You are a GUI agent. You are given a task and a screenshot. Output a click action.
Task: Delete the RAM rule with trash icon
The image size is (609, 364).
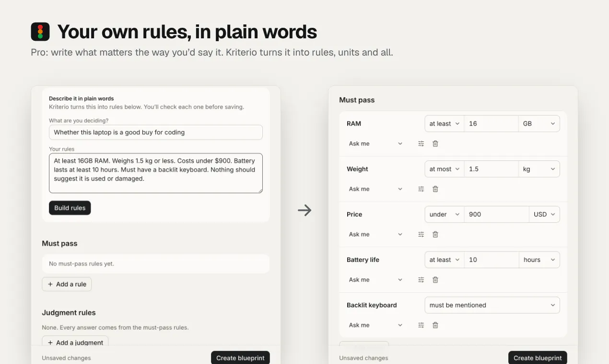pos(435,144)
